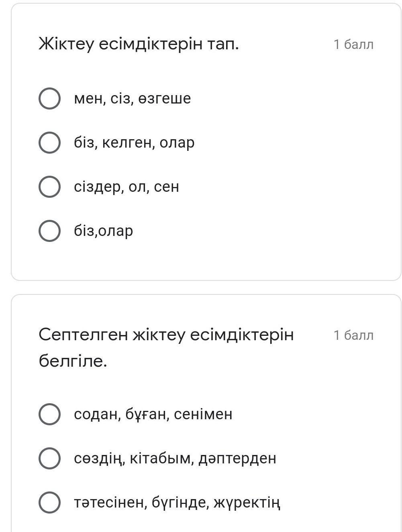Tick the radio button for "тәтесінен, бүгінде, жүректің"
The height and width of the screenshot is (532, 402).
(x=49, y=502)
